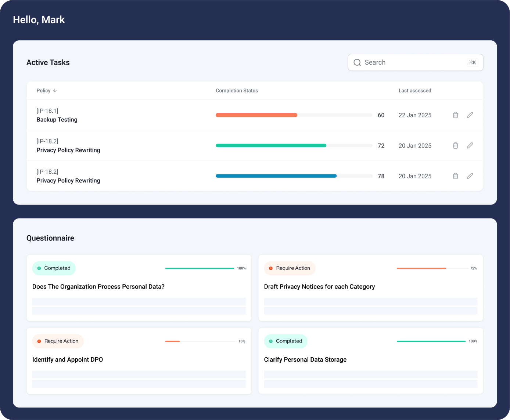Open the Last assessed column sorting
Screen dimensions: 510x420
(x=415, y=90)
